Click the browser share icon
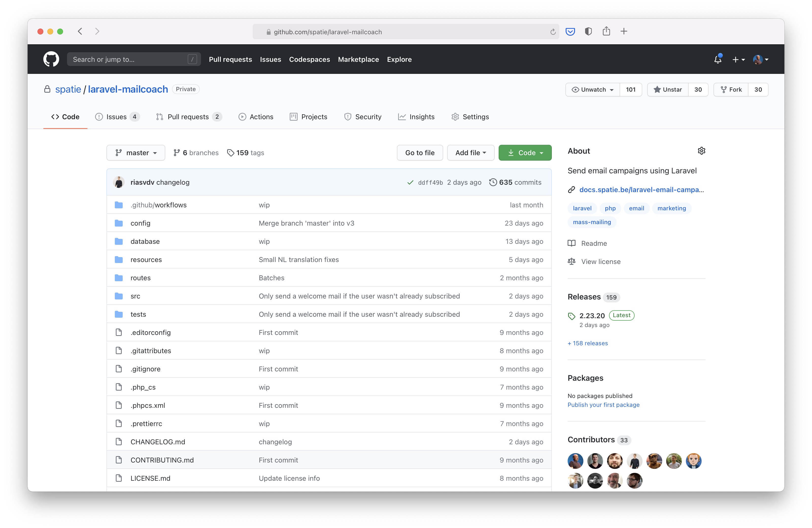 coord(606,31)
